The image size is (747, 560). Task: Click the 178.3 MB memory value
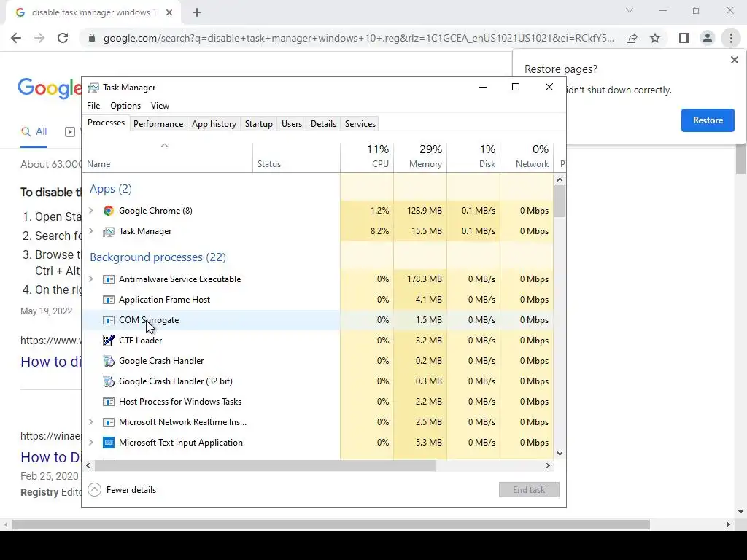pyautogui.click(x=425, y=279)
